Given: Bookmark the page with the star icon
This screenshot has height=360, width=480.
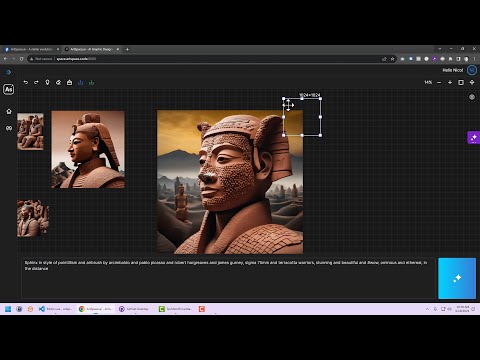Looking at the screenshot, I should (392, 59).
